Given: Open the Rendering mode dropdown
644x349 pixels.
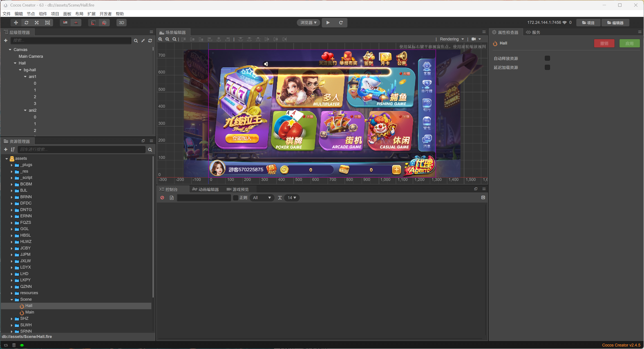Looking at the screenshot, I should [x=452, y=39].
